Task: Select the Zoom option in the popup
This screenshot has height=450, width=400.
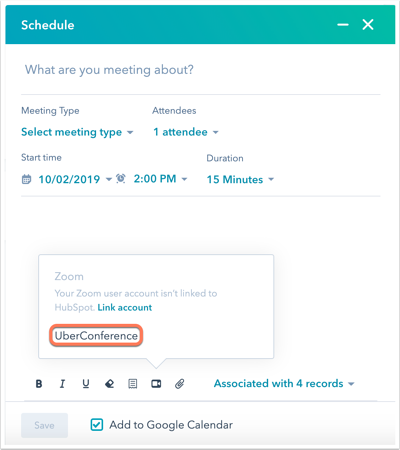Action: [x=69, y=276]
